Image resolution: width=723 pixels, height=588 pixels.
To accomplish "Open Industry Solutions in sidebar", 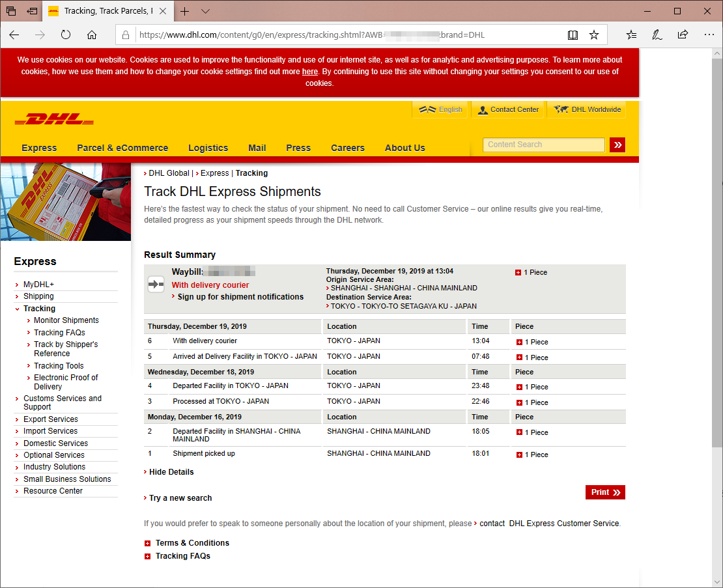I will click(x=55, y=468).
